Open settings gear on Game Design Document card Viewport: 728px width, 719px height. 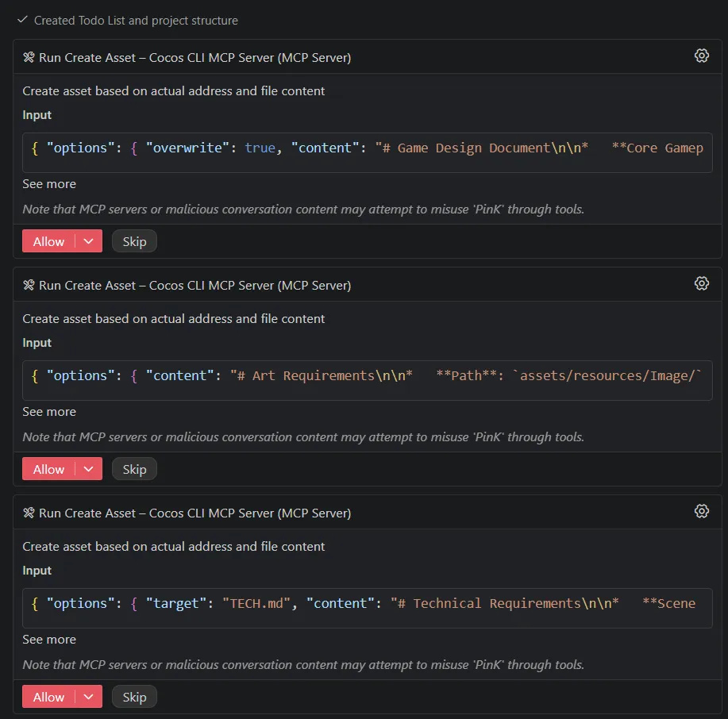click(701, 56)
